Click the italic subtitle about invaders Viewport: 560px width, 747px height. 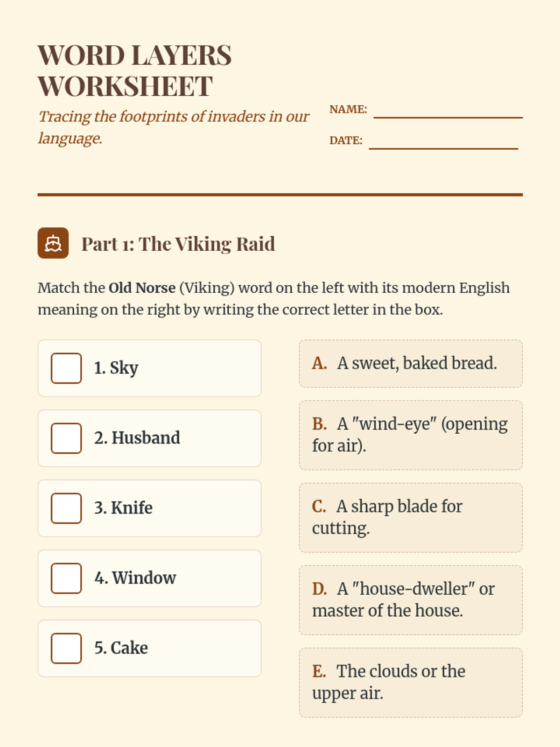point(173,127)
